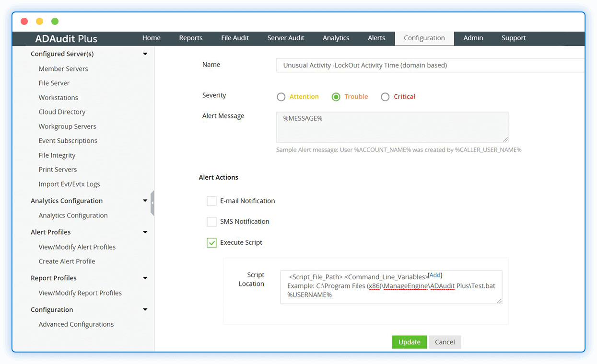Open the Analytics Configuration sub-item link
Image resolution: width=597 pixels, height=364 pixels.
point(73,216)
